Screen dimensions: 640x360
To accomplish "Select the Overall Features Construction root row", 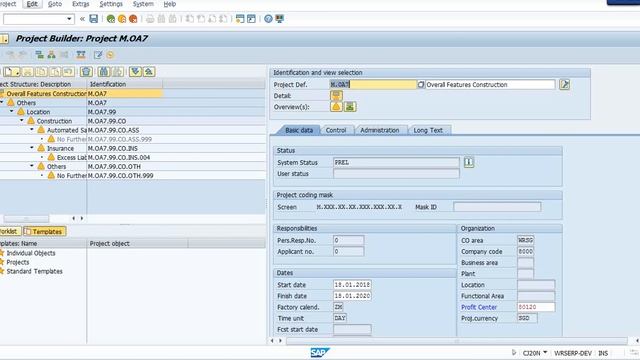I will coord(81,93).
